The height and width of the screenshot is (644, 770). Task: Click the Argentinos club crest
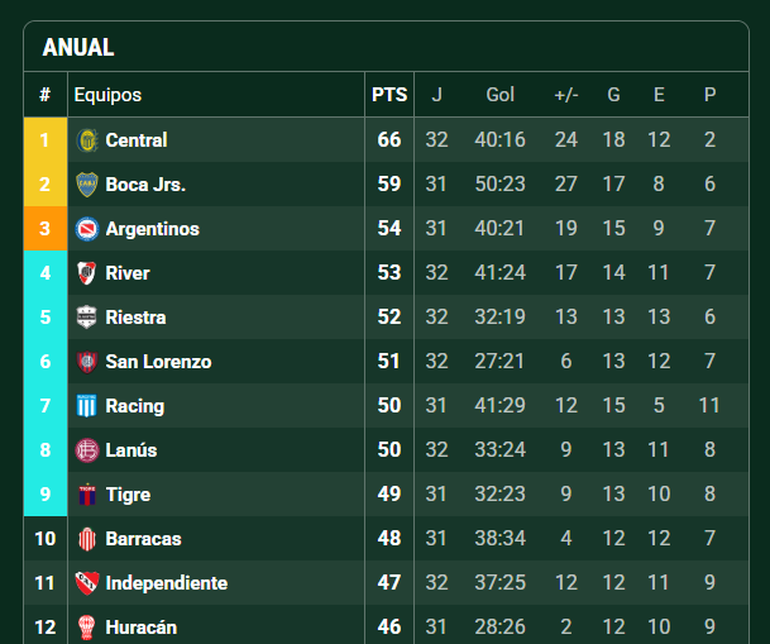(x=87, y=229)
